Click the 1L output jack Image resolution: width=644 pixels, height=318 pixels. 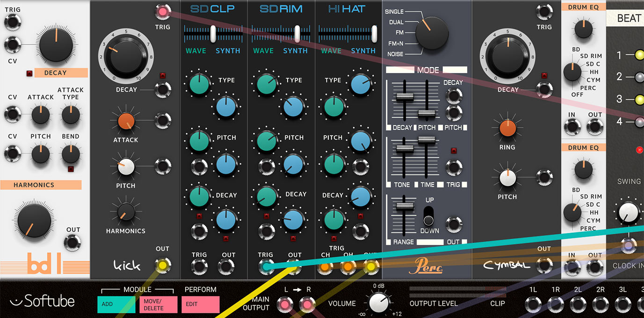point(533,304)
